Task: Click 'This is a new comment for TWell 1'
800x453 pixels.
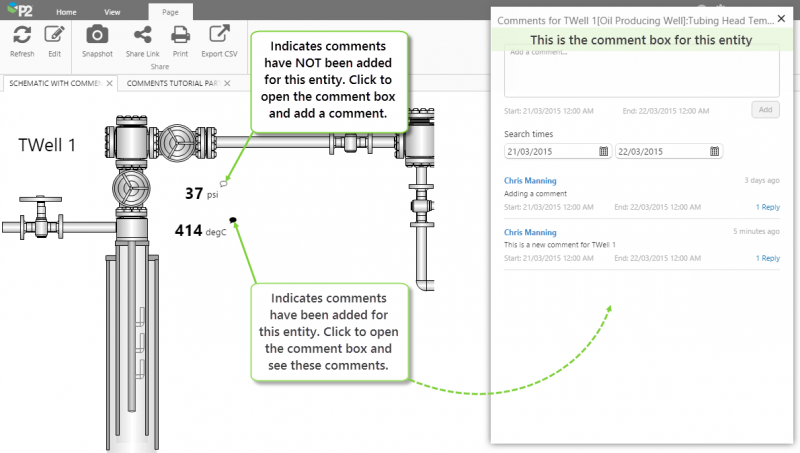Action: [560, 245]
